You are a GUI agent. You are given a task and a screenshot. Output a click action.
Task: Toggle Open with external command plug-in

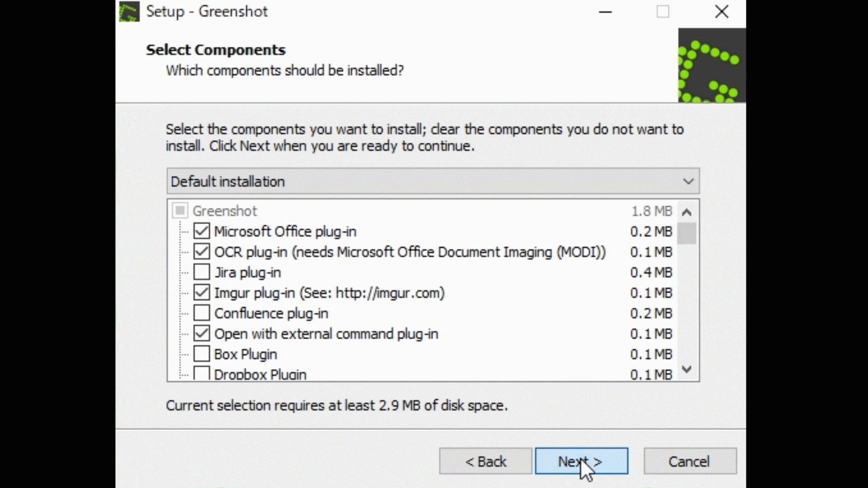tap(202, 334)
